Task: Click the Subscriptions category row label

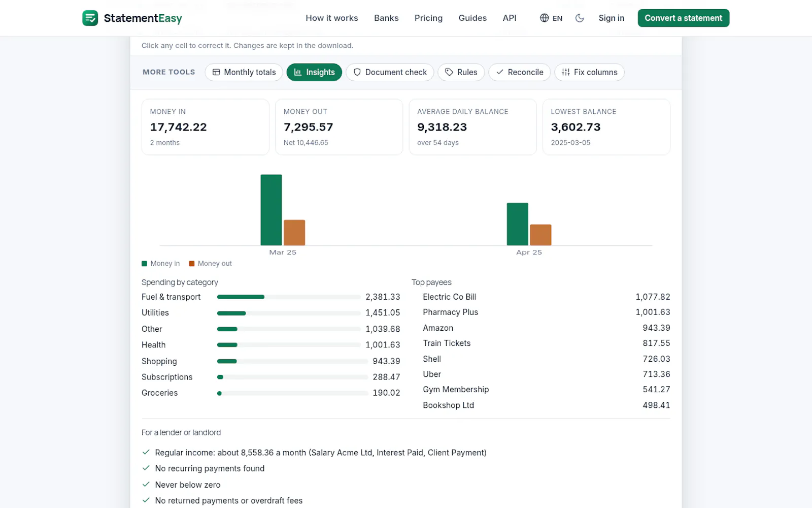Action: tap(167, 377)
